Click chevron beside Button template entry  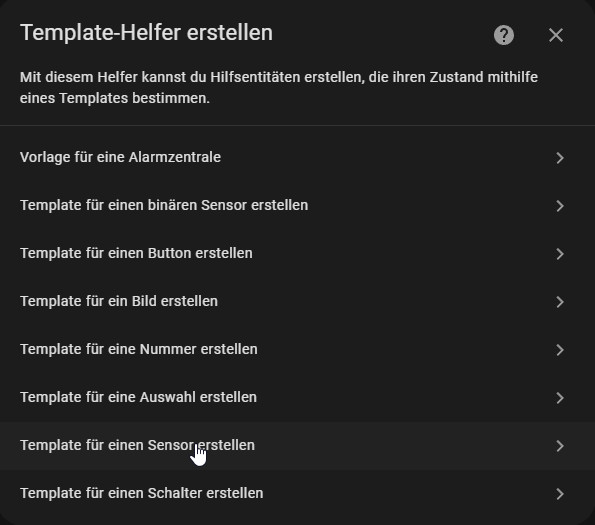click(x=560, y=254)
